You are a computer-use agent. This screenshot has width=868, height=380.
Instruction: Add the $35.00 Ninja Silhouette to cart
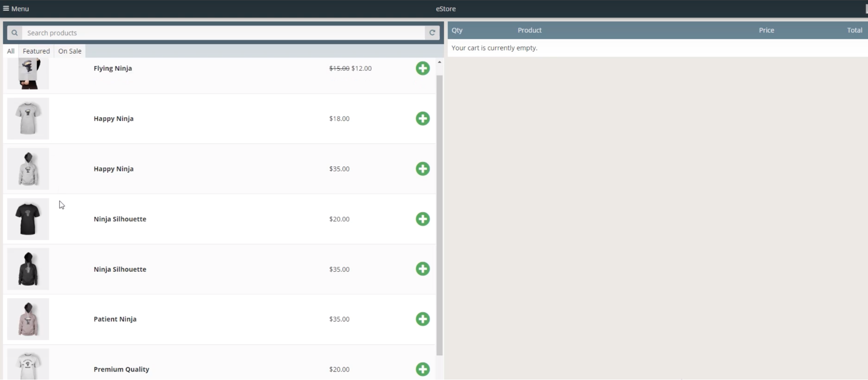(x=422, y=269)
